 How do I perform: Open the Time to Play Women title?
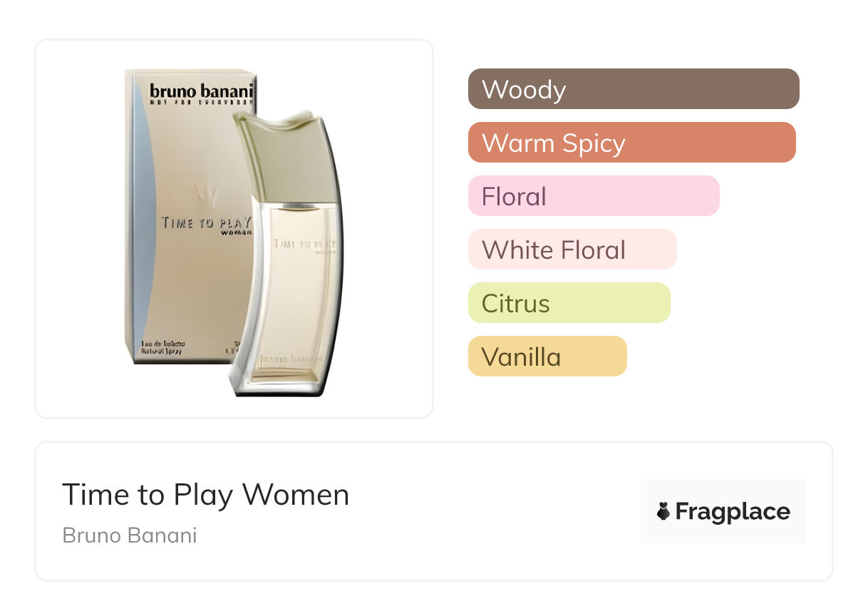205,495
